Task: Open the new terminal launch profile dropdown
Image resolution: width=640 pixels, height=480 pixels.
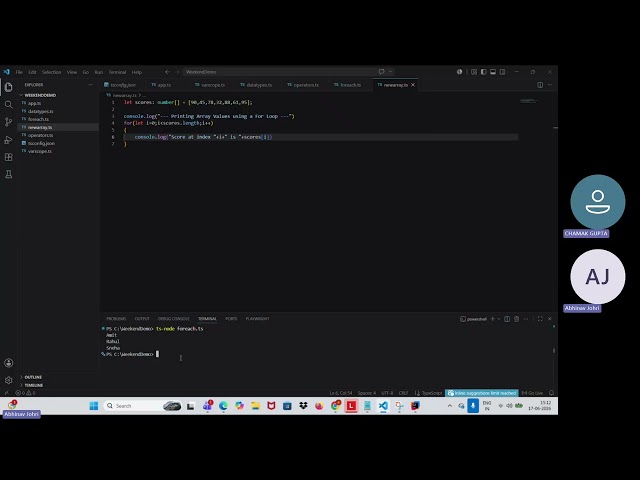Action: coord(499,319)
